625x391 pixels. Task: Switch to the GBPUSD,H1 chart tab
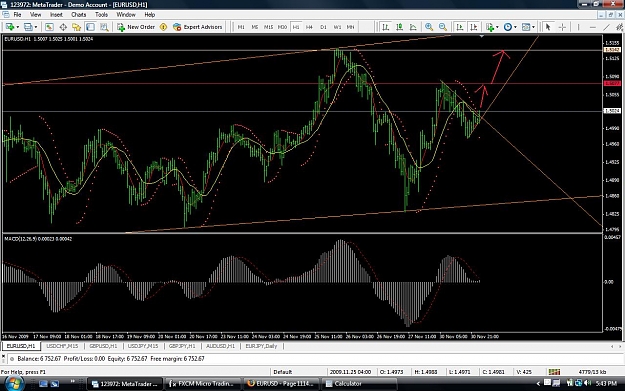coord(103,346)
